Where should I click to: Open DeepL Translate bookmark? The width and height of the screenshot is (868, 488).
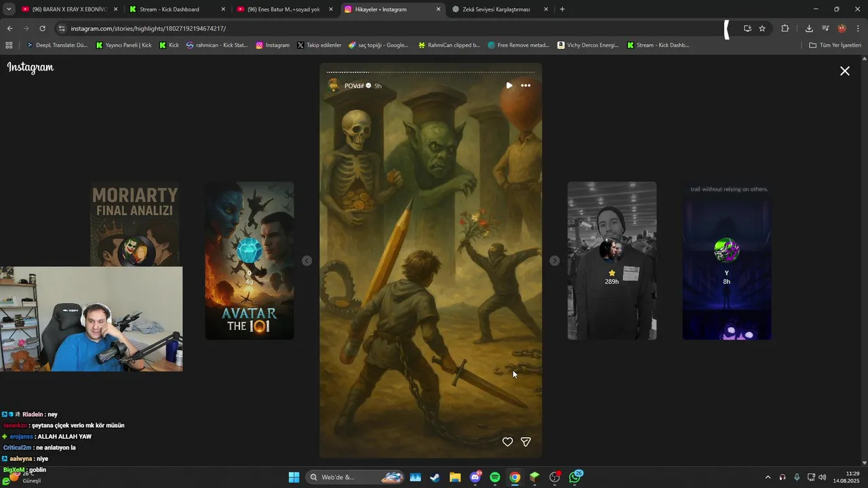[57, 45]
